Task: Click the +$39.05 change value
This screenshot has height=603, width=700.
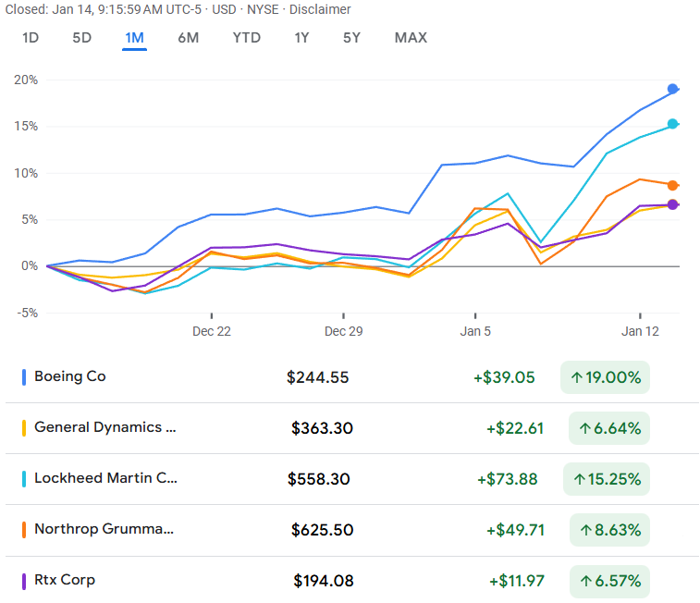Action: click(x=504, y=377)
